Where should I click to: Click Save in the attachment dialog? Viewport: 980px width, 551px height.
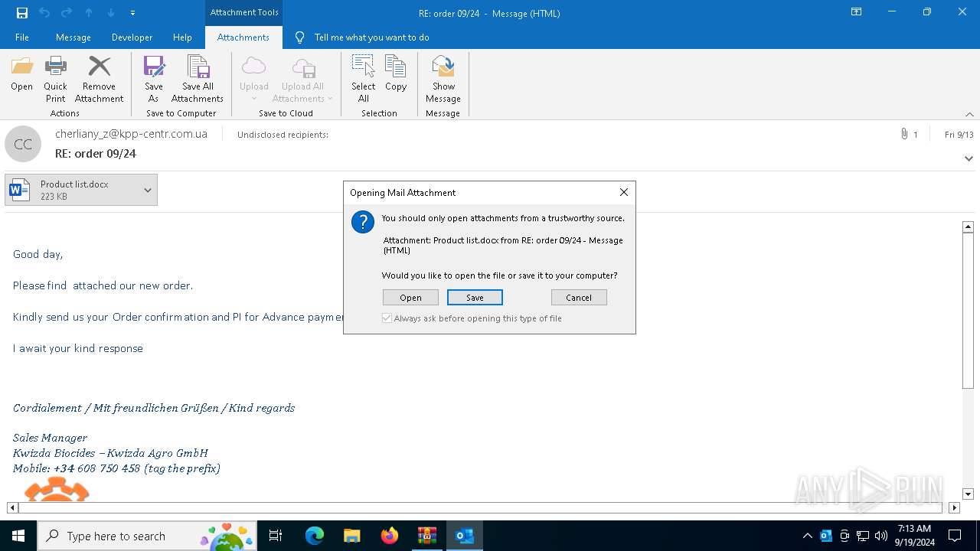[x=475, y=298]
